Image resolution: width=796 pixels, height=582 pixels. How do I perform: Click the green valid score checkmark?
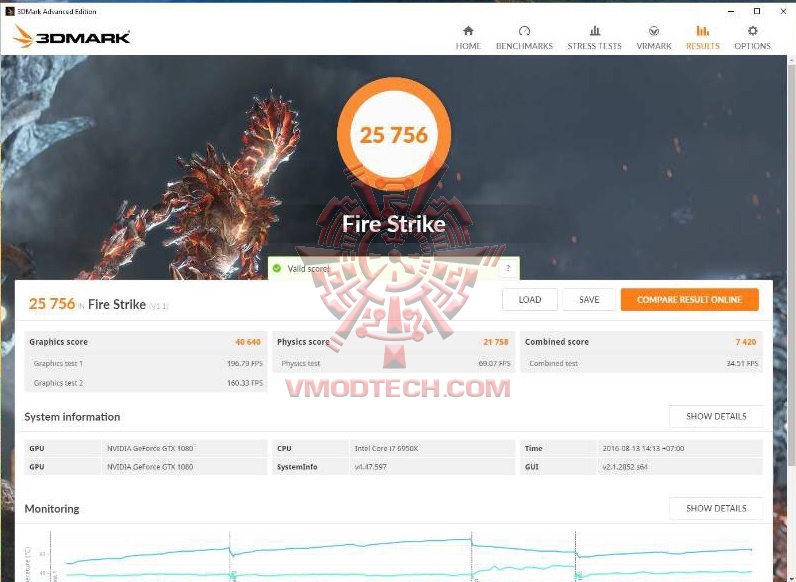click(277, 268)
